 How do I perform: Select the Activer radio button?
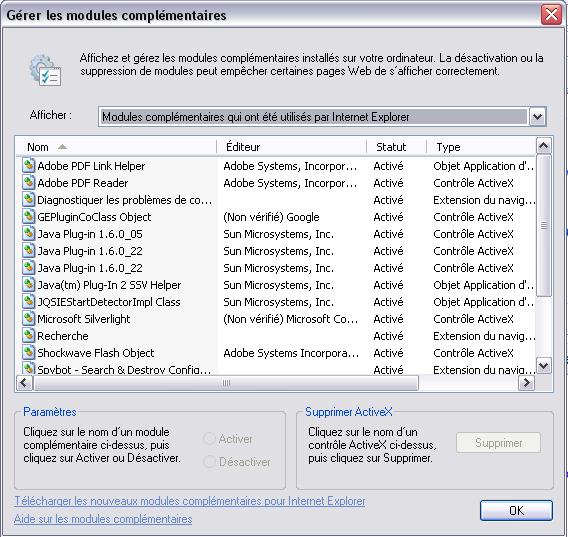[x=209, y=439]
